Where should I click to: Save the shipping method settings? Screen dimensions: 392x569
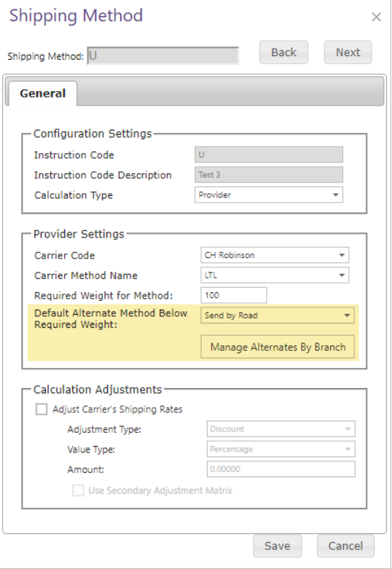tap(278, 546)
